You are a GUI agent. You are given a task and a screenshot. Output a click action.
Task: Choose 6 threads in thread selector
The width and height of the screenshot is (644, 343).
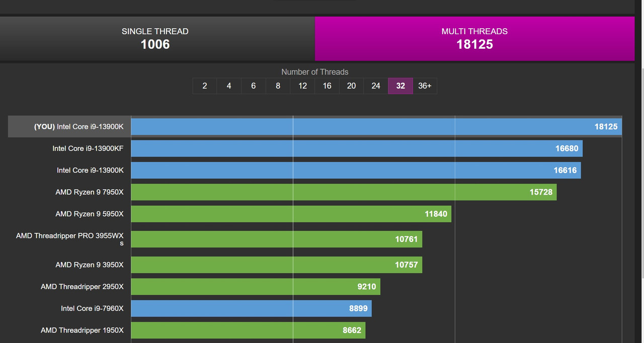pyautogui.click(x=253, y=86)
